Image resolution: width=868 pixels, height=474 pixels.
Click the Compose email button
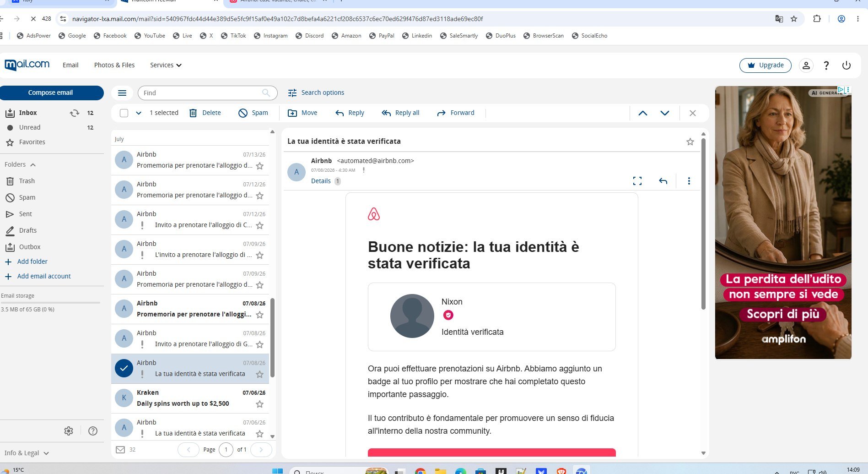tap(50, 93)
